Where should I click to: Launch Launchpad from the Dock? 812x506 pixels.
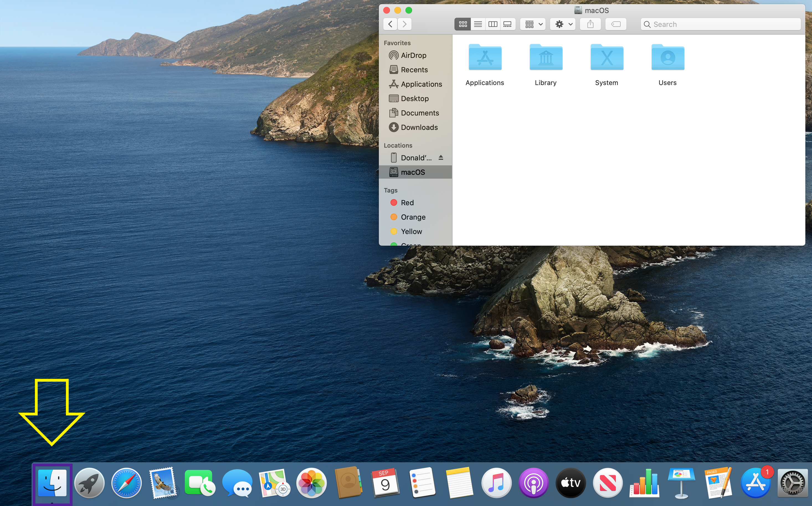[89, 483]
